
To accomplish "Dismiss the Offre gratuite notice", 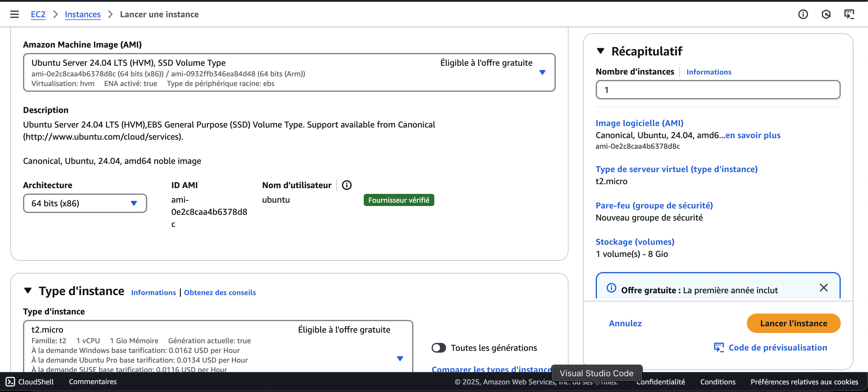I will click(x=823, y=287).
